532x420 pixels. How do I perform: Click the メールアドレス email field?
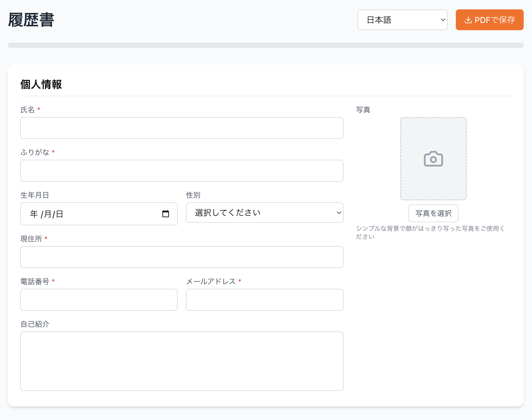(x=264, y=300)
